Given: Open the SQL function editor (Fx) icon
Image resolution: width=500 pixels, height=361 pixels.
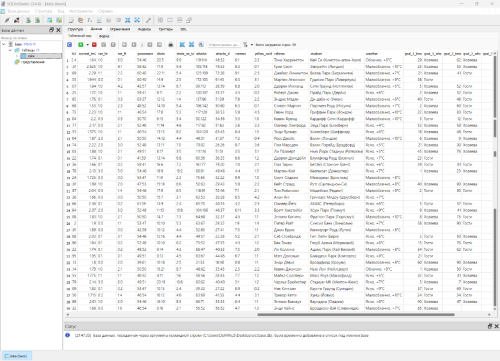Looking at the screenshot, I should tap(90, 20).
